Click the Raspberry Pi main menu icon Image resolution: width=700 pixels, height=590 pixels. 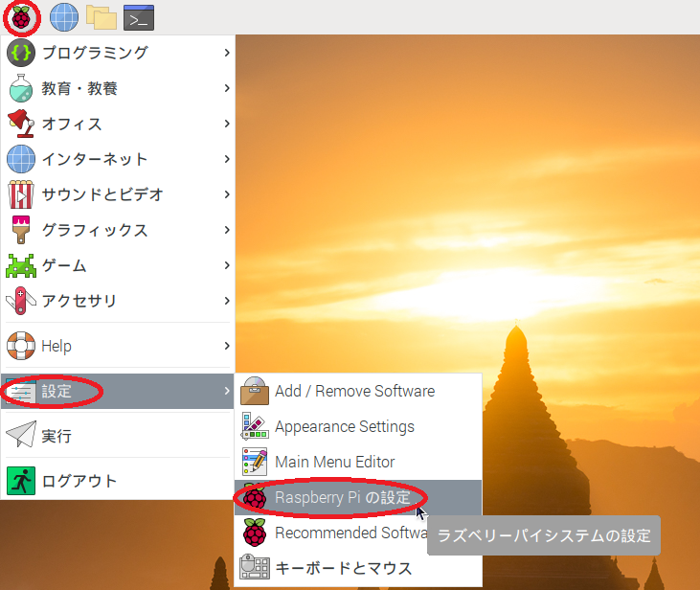click(21, 16)
